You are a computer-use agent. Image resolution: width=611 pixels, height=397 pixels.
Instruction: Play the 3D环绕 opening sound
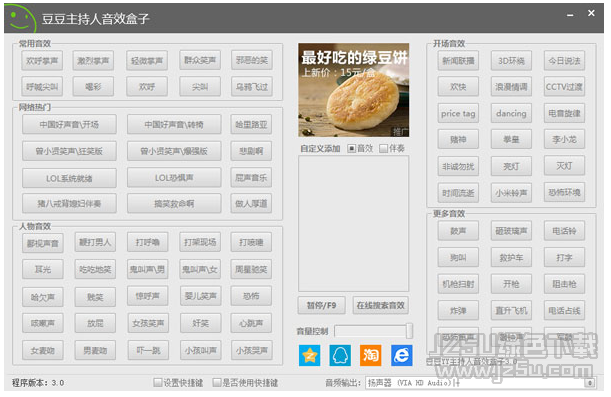(x=511, y=60)
